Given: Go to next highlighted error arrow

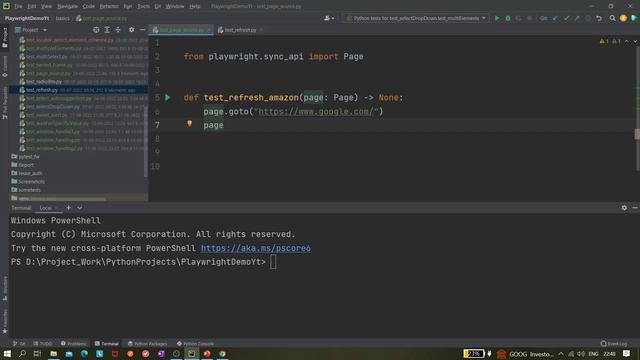Looking at the screenshot, I should click(x=635, y=41).
